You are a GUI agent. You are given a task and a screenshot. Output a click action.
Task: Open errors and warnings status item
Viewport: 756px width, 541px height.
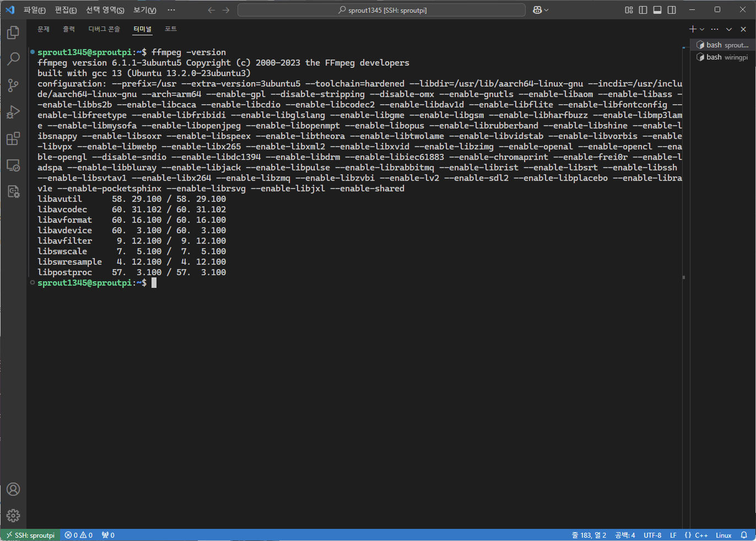[x=79, y=535]
